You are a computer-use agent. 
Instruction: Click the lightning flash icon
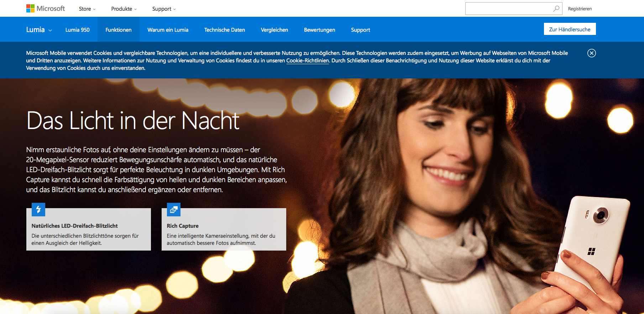click(x=38, y=210)
